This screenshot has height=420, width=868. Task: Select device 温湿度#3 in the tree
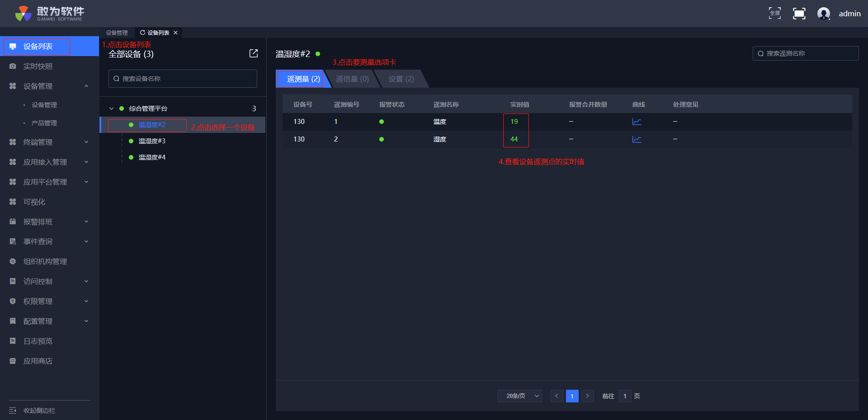pyautogui.click(x=152, y=141)
